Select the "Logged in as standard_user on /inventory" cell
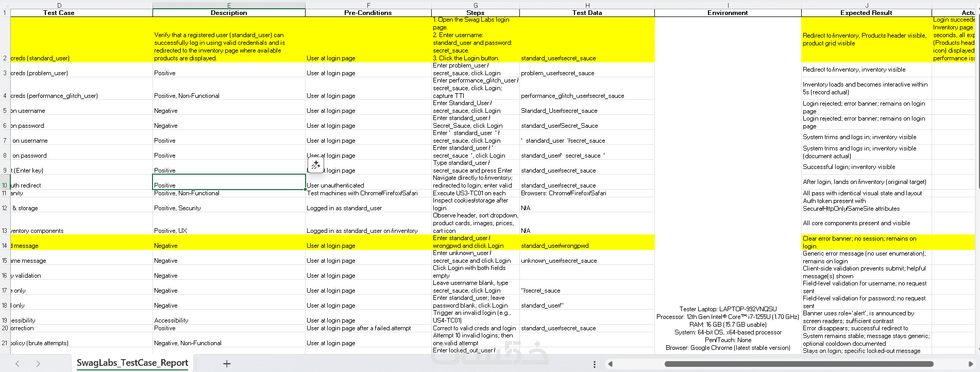The image size is (980, 372). tap(368, 223)
